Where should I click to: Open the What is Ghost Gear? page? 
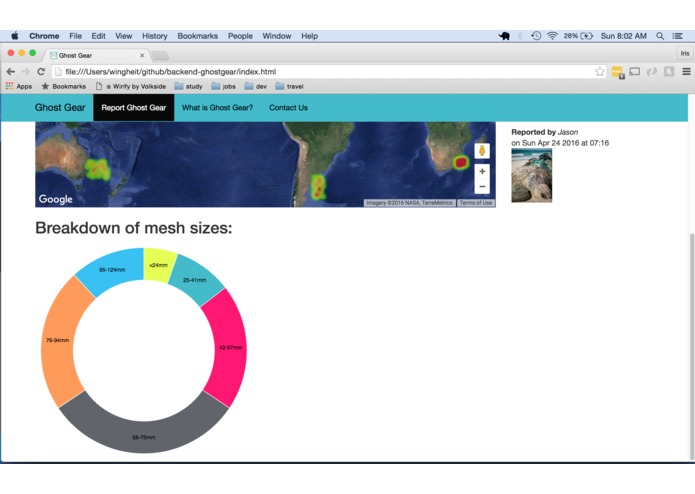click(x=217, y=108)
